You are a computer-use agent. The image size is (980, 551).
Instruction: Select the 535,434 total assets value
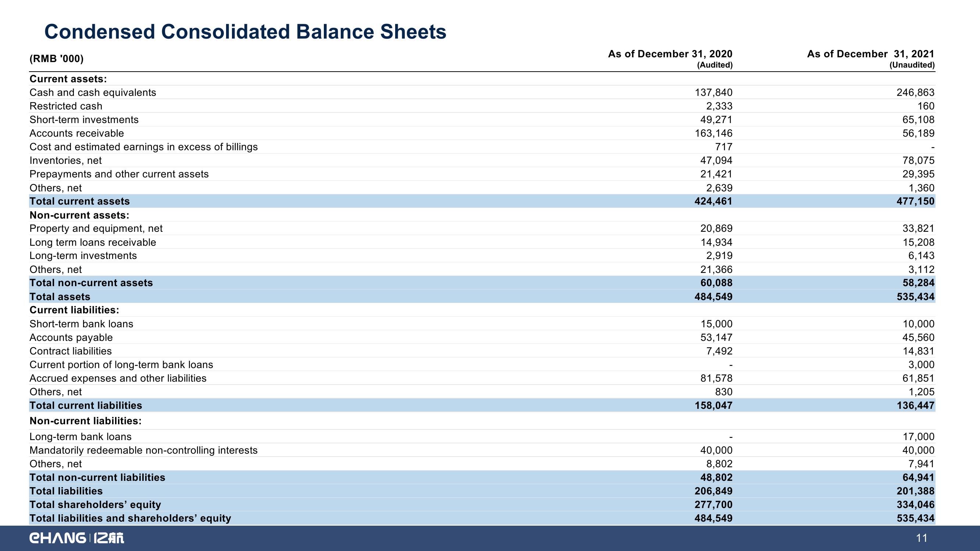pos(915,296)
